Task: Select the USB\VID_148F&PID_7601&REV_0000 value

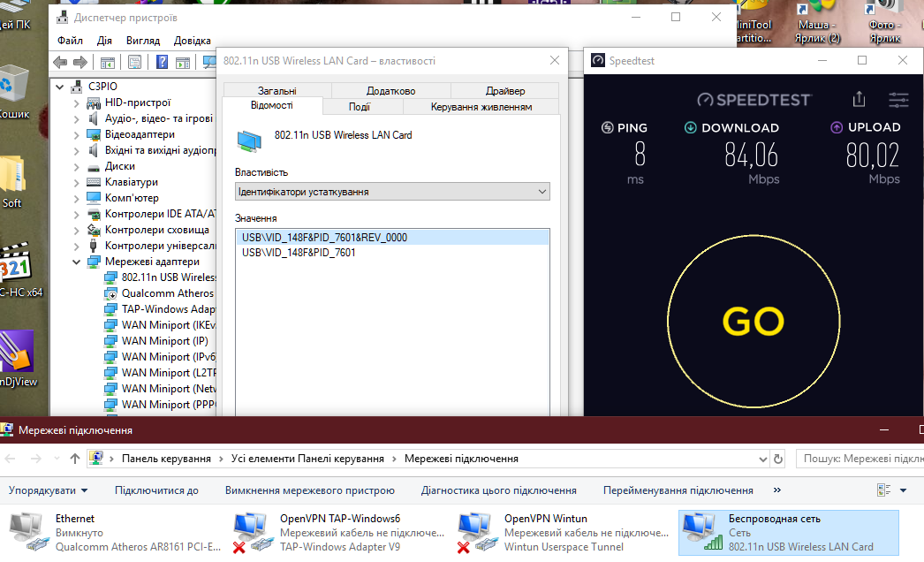Action: [x=392, y=238]
